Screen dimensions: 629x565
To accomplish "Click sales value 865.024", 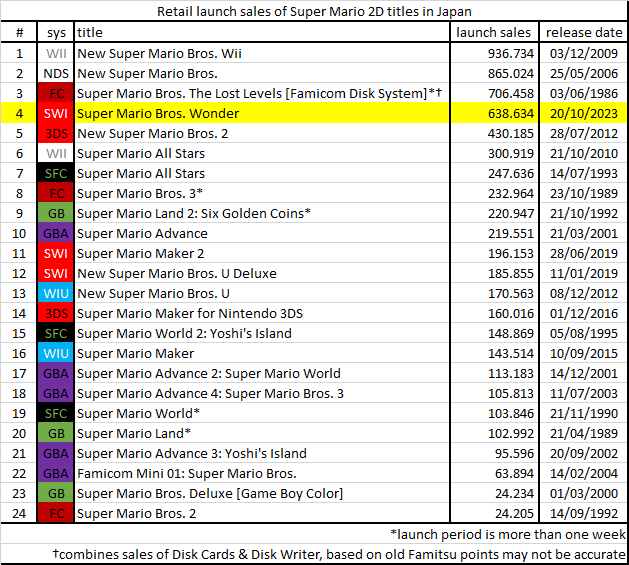I will 511,73.
